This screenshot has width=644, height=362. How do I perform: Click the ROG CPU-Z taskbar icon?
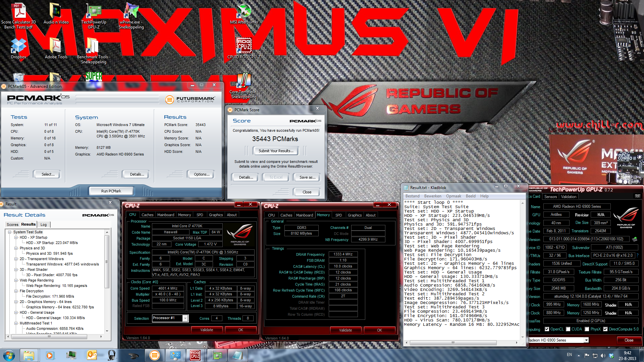point(195,355)
